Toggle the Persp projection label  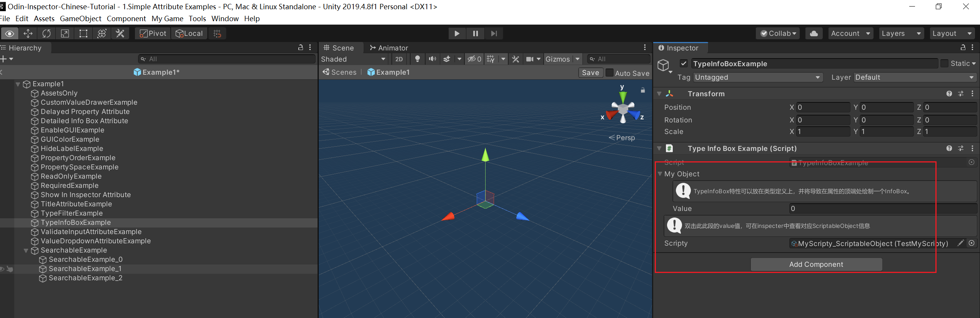pyautogui.click(x=622, y=137)
